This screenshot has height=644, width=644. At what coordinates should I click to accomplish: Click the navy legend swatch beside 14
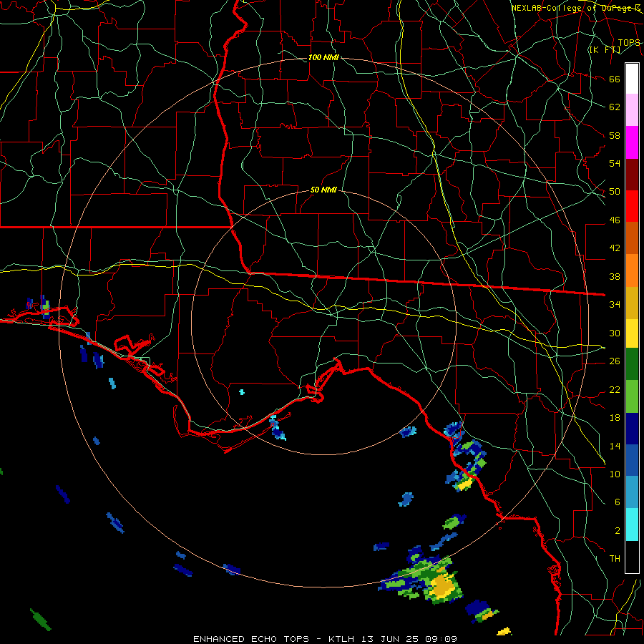[x=632, y=429]
